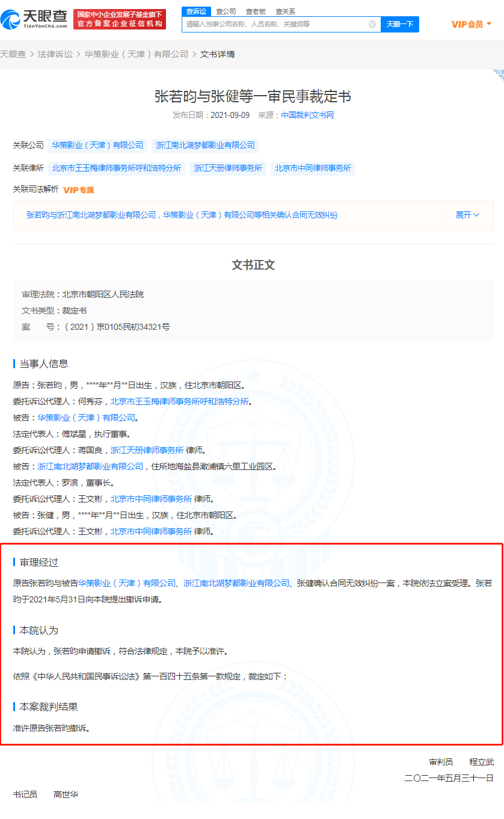504x819 pixels.
Task: Click the date 二〇二一年五月三十一日
Action: pos(449,778)
